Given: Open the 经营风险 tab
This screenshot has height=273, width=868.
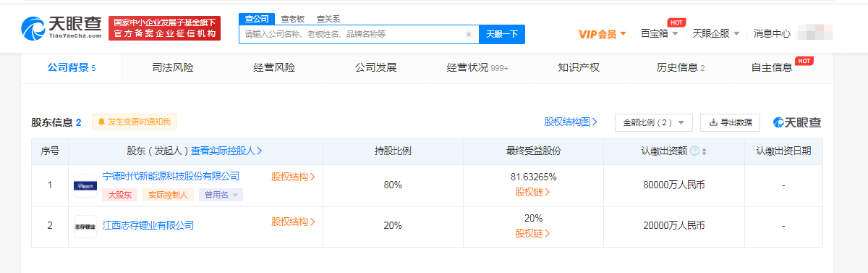Looking at the screenshot, I should tap(274, 67).
